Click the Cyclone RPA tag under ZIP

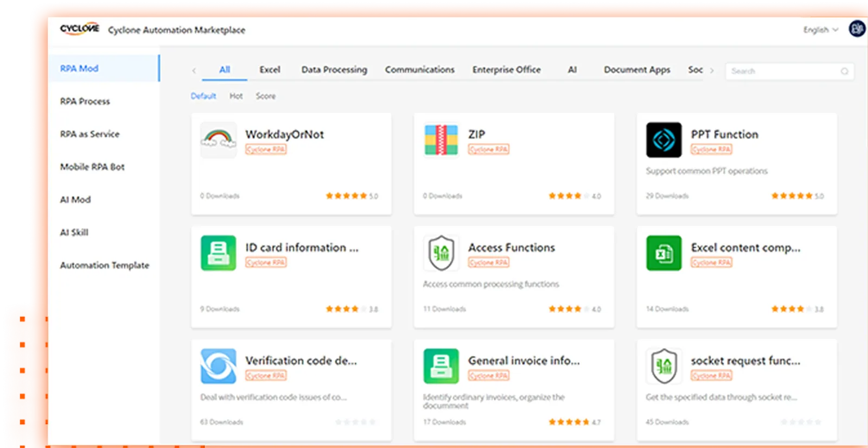(489, 149)
